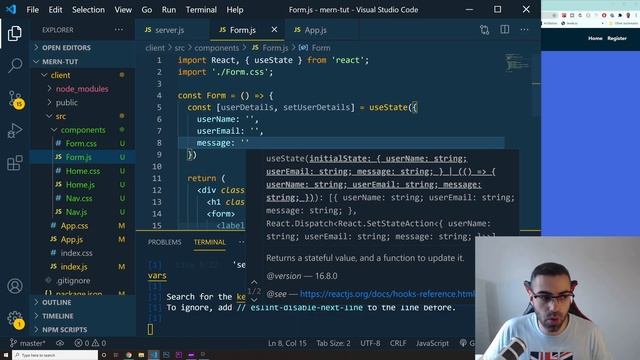The image size is (640, 360).
Task: Open panel more tabs ellipsis
Action: point(242,242)
